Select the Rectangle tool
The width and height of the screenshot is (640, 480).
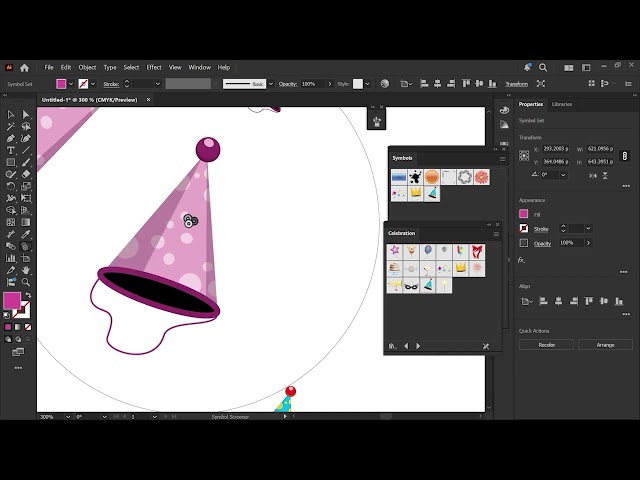point(11,162)
